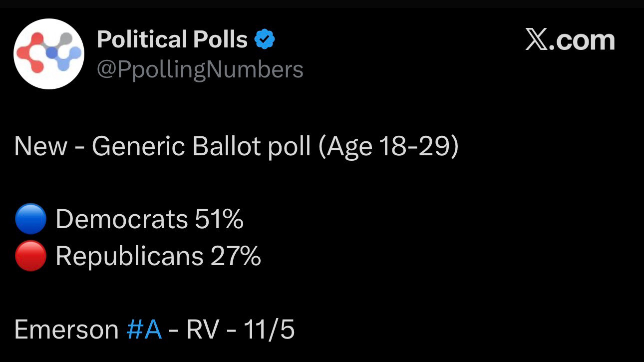Select the word "Republicans" in the tweet
The image size is (644, 362).
[x=129, y=256]
